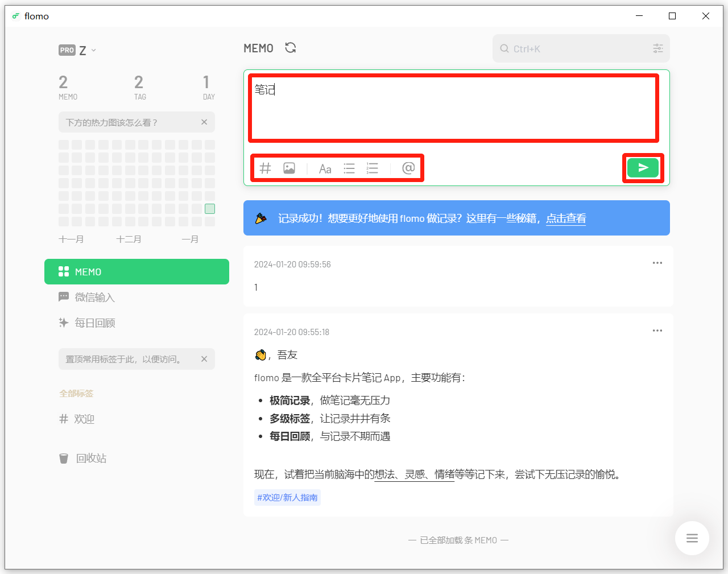
Task: Click today's highlighted heatmap cell
Action: (210, 209)
